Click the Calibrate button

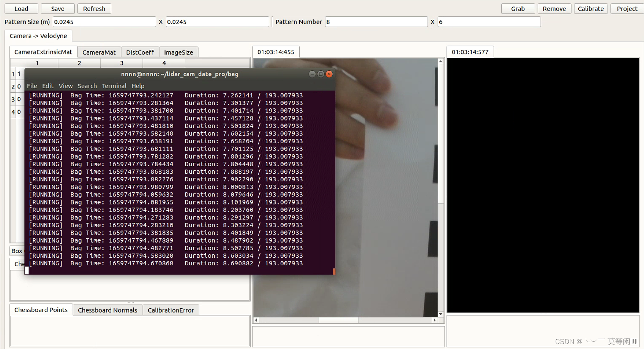tap(591, 9)
